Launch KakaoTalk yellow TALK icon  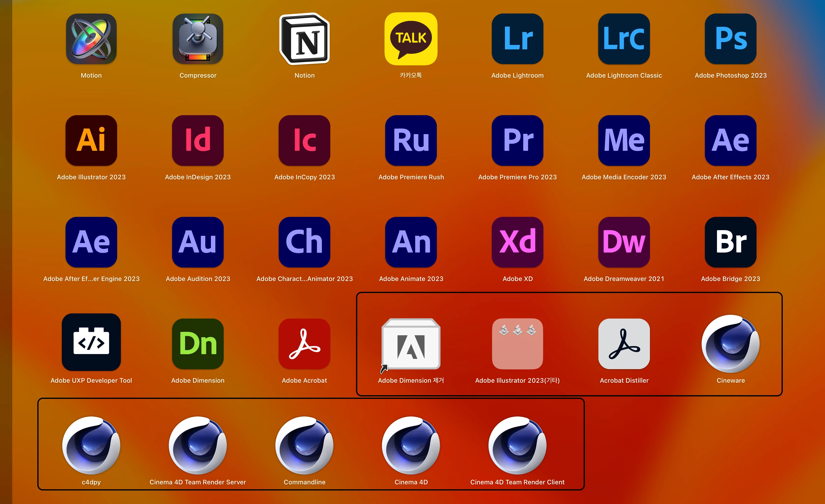[x=411, y=39]
